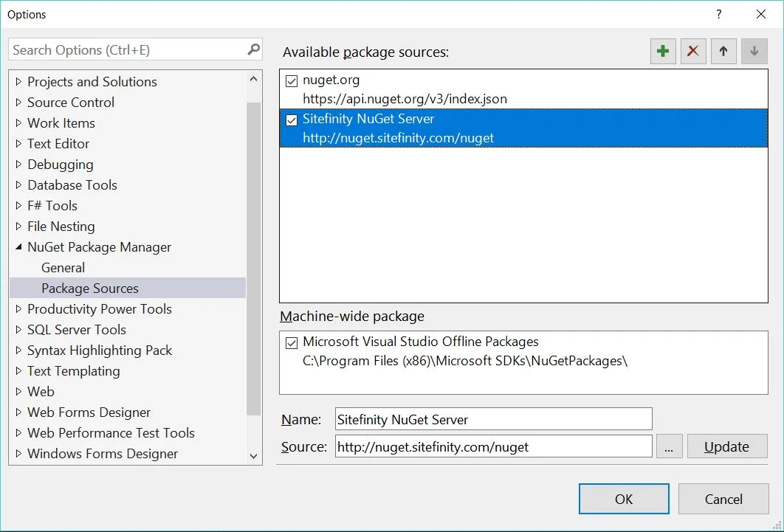Expand the Web Forms Designer section
Screen dimensions: 784x532
(x=18, y=412)
